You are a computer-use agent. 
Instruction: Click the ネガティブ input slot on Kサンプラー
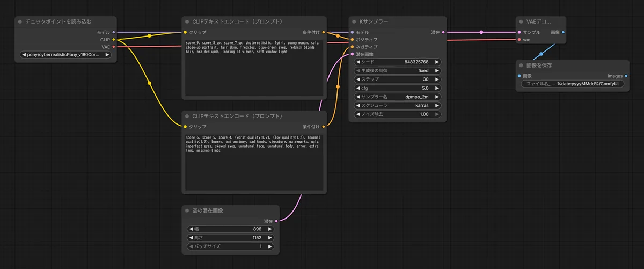pos(353,47)
